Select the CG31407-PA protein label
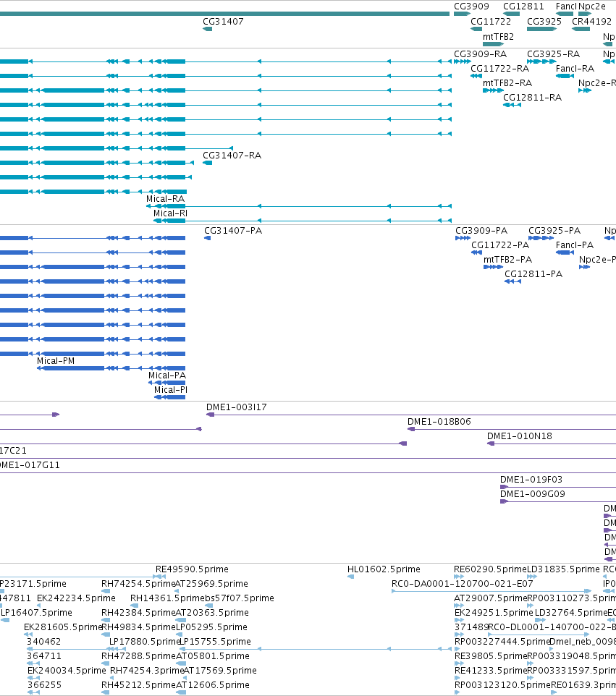This screenshot has width=616, height=696. tap(233, 230)
